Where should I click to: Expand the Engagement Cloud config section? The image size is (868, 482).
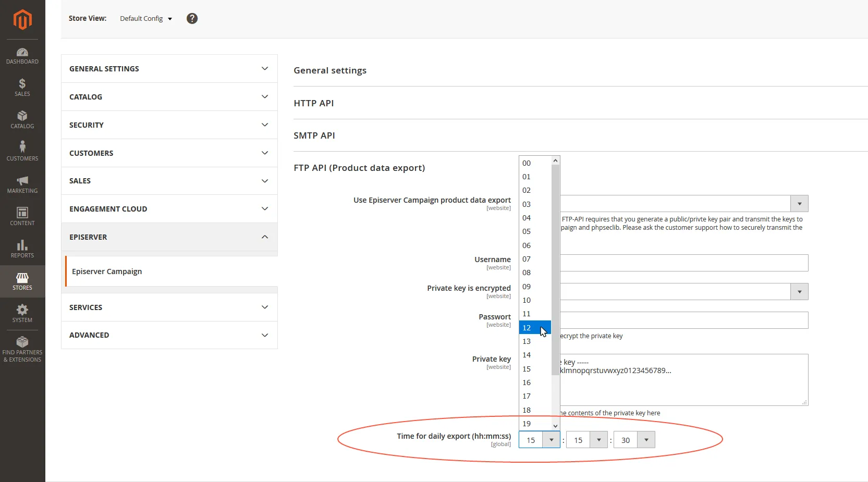169,209
